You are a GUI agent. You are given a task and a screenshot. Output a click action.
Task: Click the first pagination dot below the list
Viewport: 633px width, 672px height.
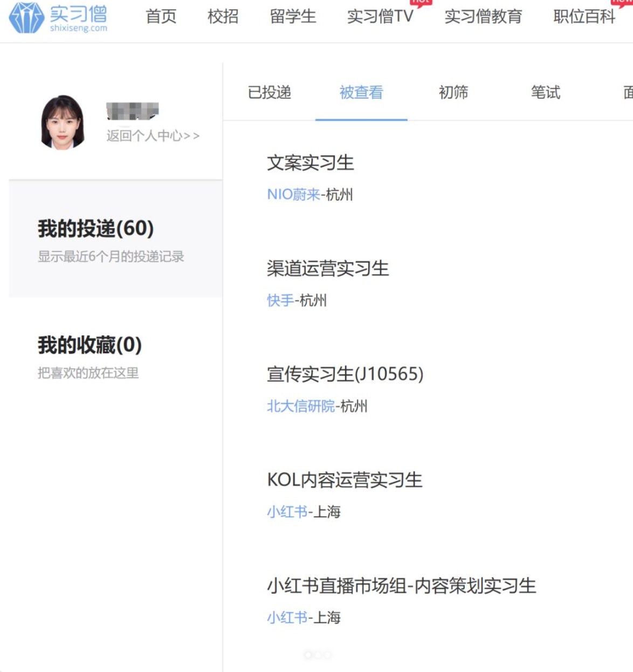308,655
